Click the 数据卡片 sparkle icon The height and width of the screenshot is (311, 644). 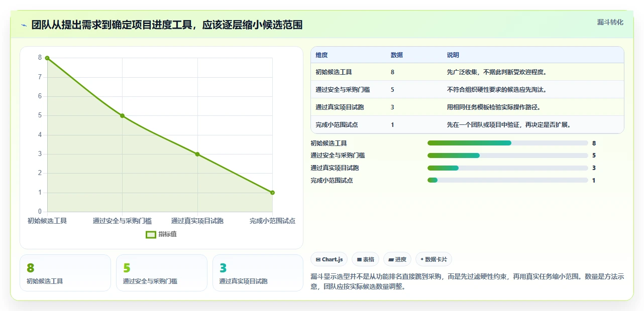coord(422,259)
